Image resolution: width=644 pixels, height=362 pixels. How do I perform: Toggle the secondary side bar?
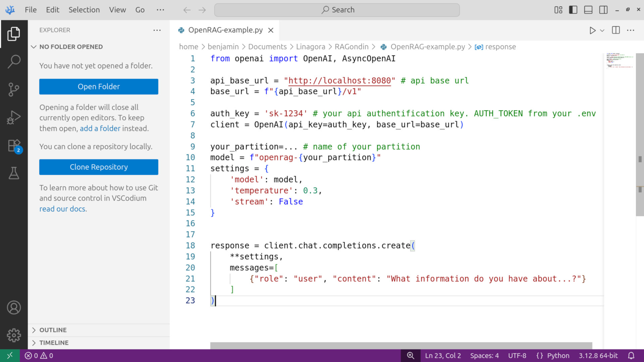click(603, 10)
